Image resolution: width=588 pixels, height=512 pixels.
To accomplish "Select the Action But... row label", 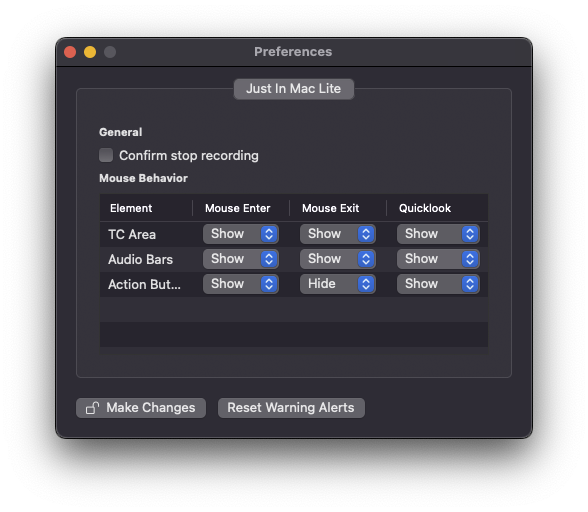I will click(144, 284).
